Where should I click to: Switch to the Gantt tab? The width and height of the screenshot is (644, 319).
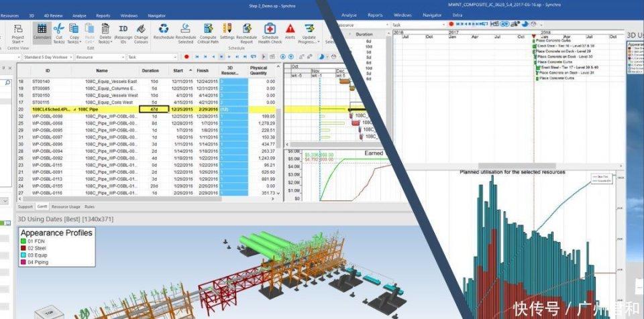click(x=42, y=206)
